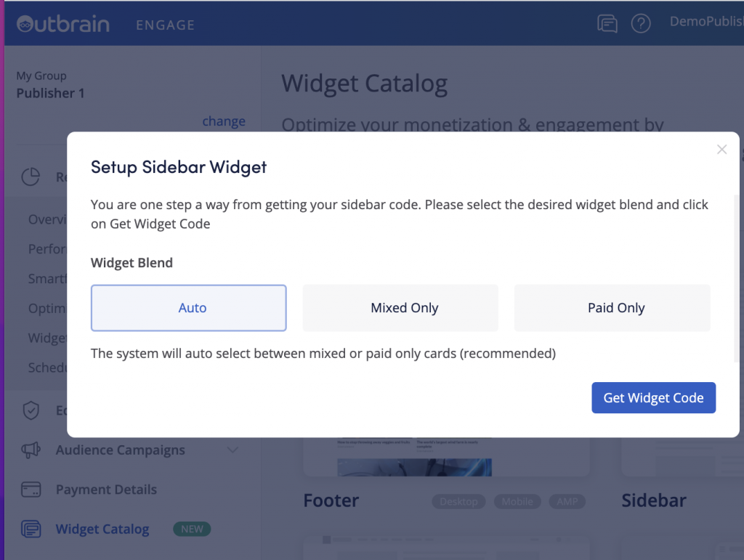Click the Reports pie chart icon
This screenshot has height=560, width=744.
[31, 175]
